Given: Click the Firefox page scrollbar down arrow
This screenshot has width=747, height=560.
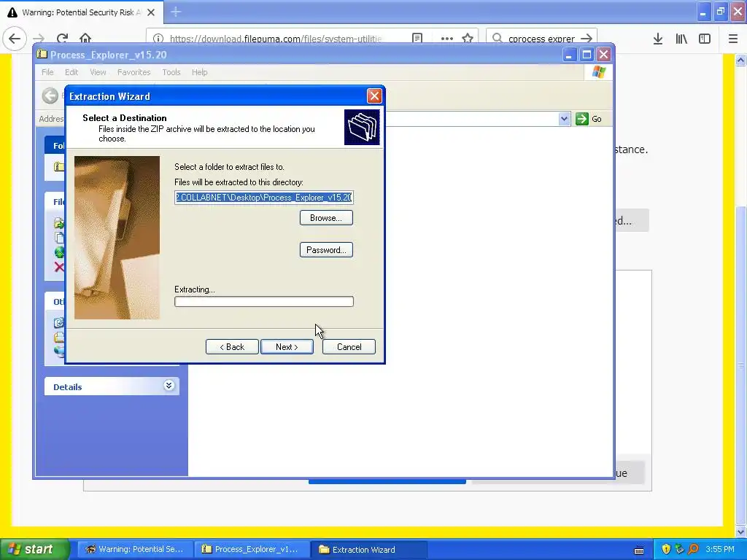Looking at the screenshot, I should click(x=741, y=532).
